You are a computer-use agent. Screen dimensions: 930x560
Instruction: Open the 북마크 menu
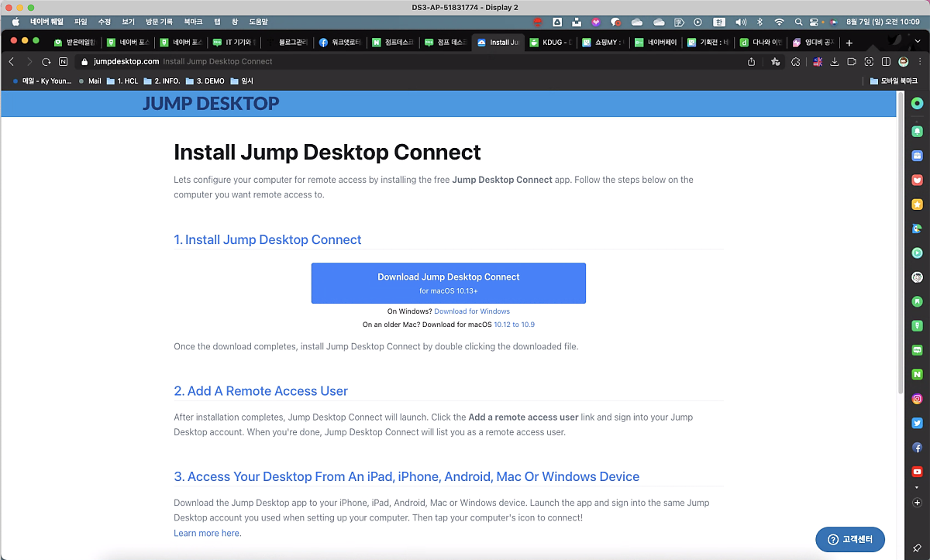point(194,22)
